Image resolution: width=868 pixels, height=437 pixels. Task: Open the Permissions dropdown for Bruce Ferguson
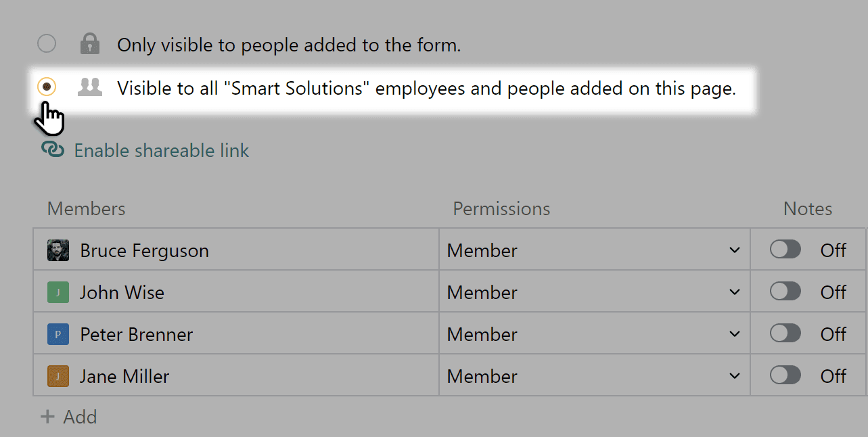[735, 250]
